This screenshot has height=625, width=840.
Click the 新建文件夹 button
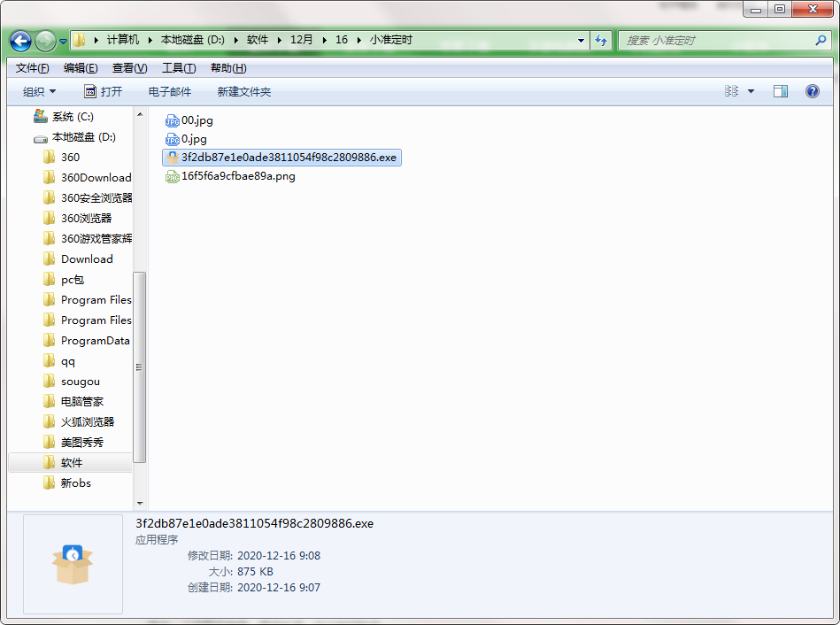(243, 91)
